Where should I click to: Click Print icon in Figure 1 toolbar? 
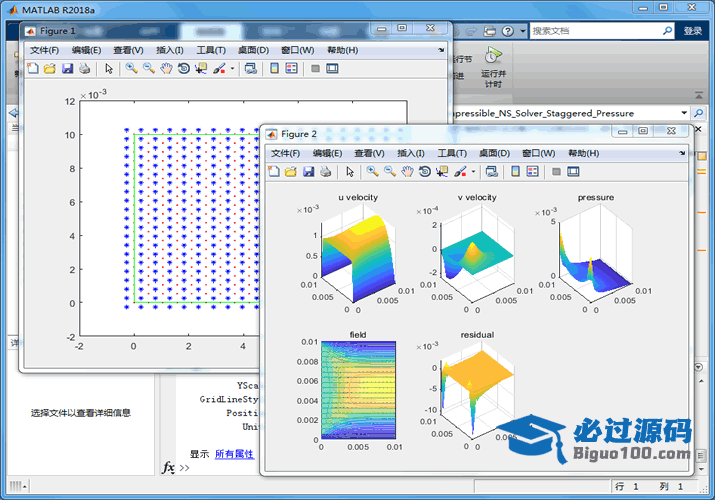coord(84,68)
